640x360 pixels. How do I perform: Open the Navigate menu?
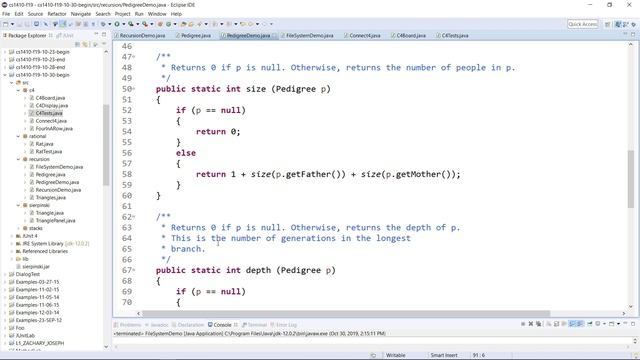point(81,14)
